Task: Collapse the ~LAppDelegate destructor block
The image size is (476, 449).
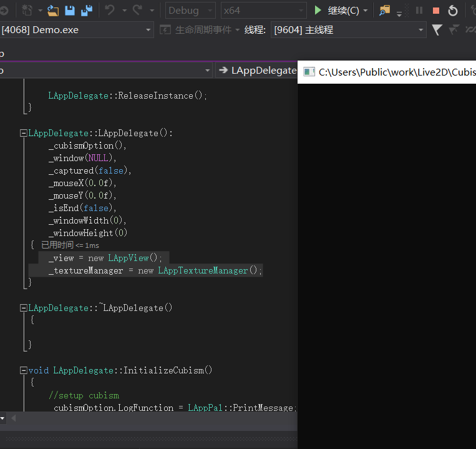Action: pos(24,308)
